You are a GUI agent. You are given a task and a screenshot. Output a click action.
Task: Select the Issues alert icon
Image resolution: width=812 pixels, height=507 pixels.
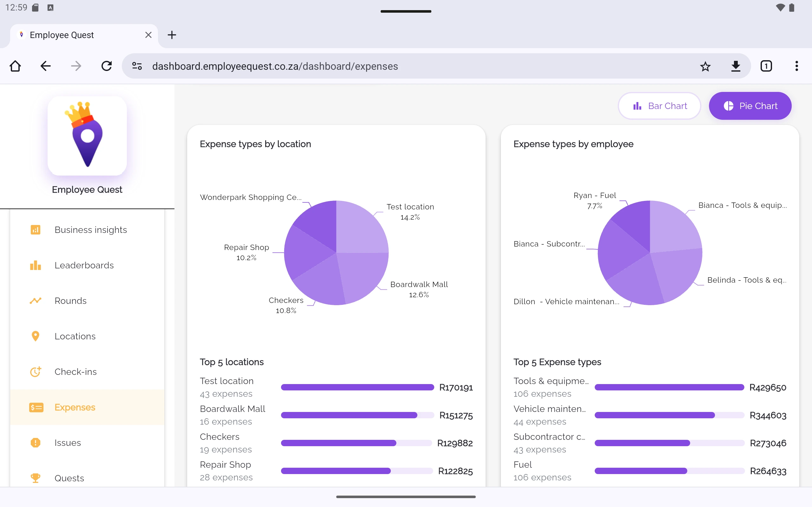(36, 443)
